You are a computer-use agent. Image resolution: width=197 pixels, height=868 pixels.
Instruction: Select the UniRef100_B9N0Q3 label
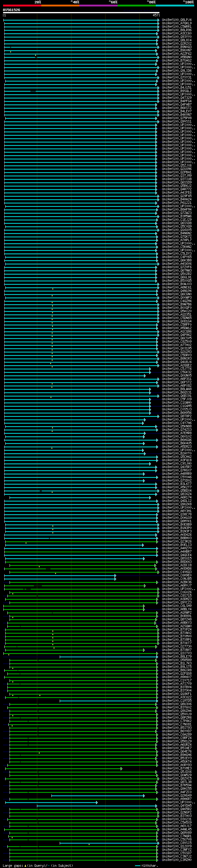point(177,47)
